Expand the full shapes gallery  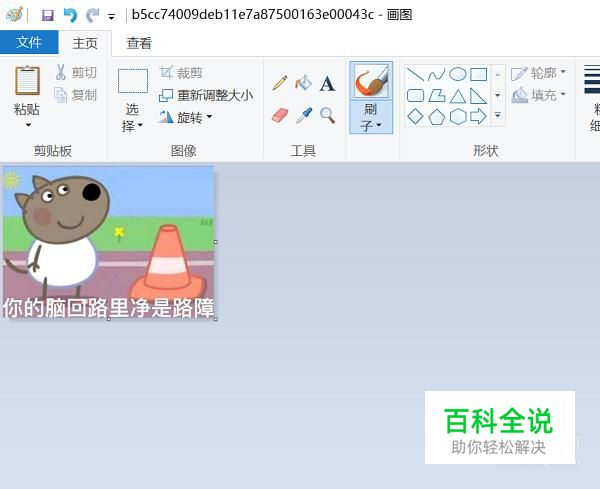click(497, 115)
